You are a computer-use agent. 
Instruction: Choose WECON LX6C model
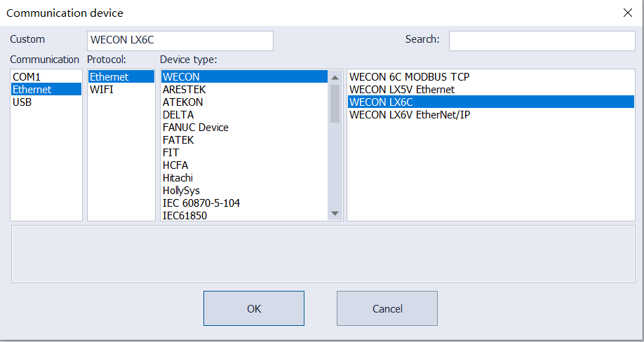click(491, 102)
